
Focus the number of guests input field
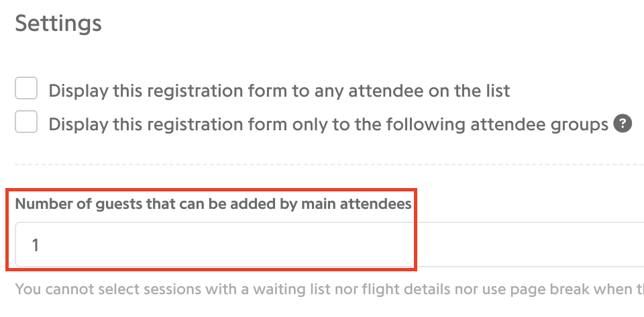tap(329, 244)
